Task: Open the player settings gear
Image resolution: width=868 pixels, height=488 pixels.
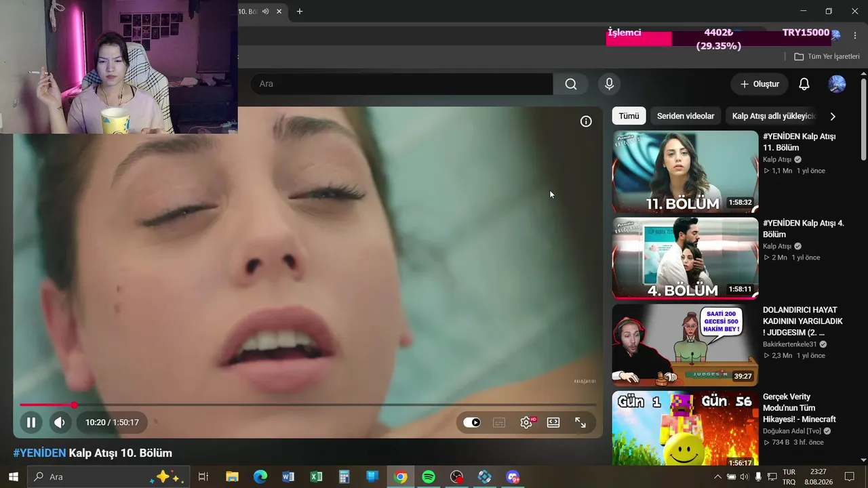Action: (x=526, y=422)
